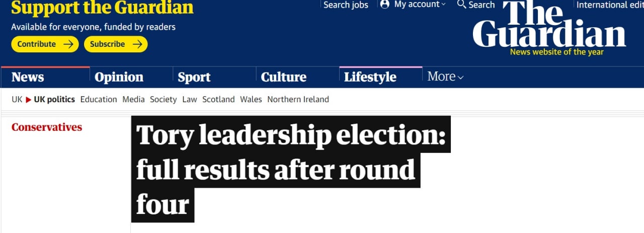Screen dimensions: 644x233
Task: Open the News section tab
Action: [x=28, y=77]
